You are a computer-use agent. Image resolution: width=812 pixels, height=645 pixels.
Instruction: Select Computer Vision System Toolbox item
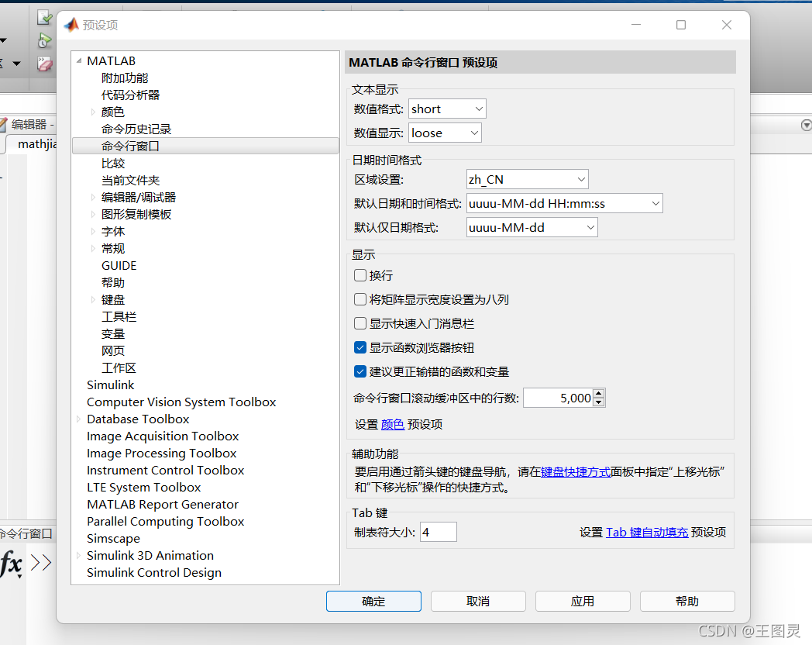pyautogui.click(x=181, y=402)
